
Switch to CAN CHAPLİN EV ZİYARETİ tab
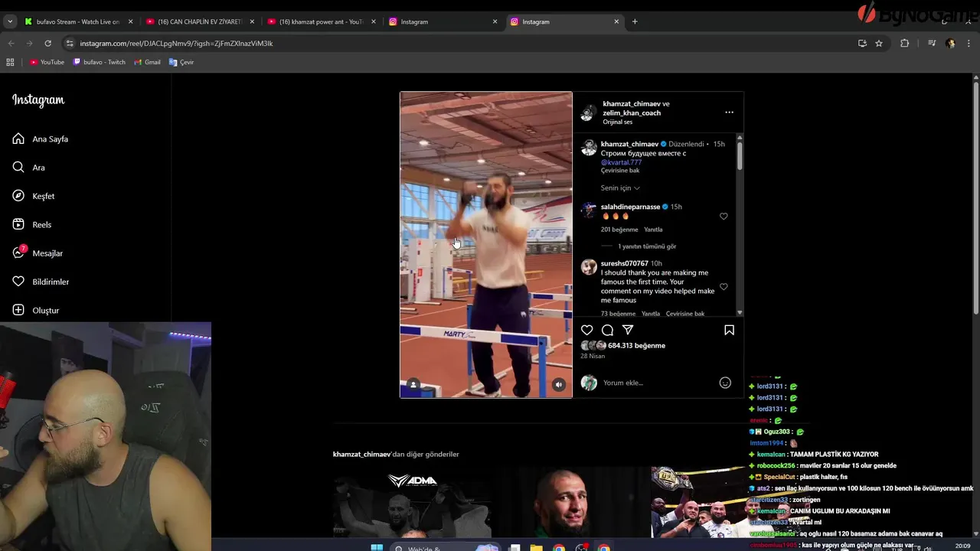click(x=199, y=21)
